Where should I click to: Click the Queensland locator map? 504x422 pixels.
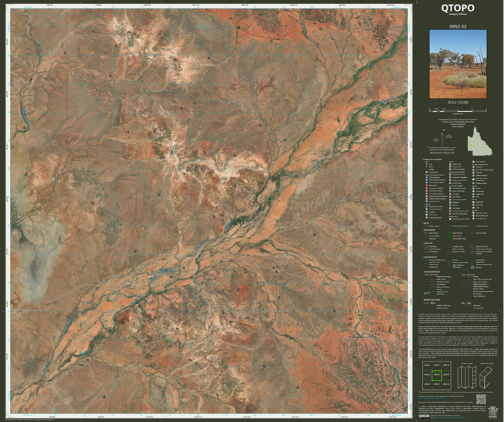coord(480,140)
